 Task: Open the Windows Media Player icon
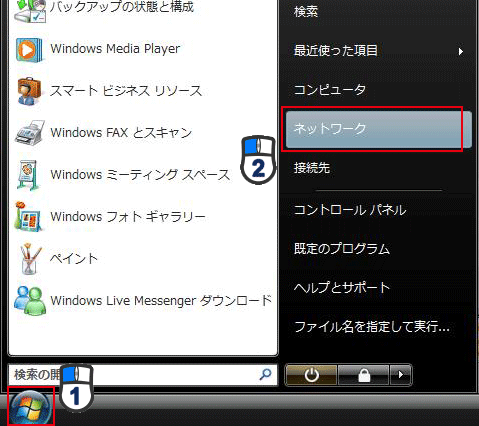pyautogui.click(x=29, y=50)
